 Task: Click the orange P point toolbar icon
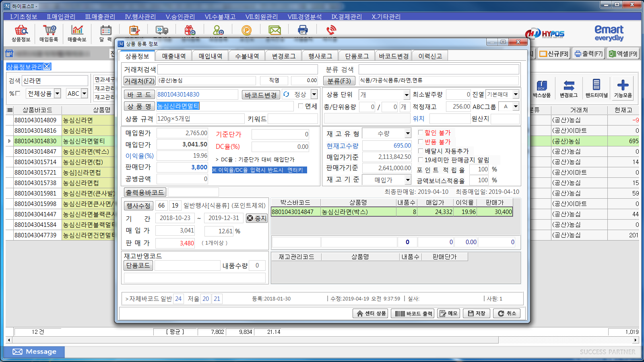click(x=246, y=30)
